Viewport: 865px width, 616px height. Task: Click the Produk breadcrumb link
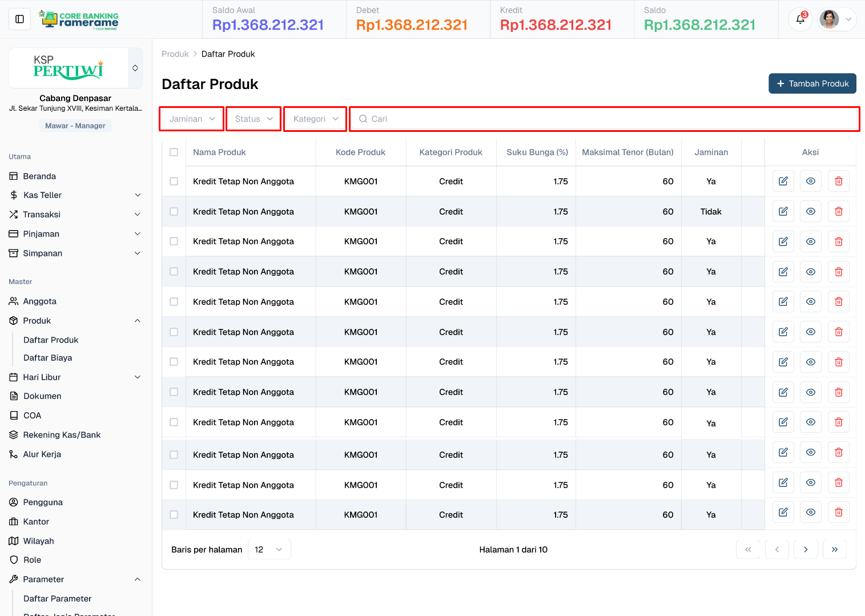pyautogui.click(x=175, y=54)
